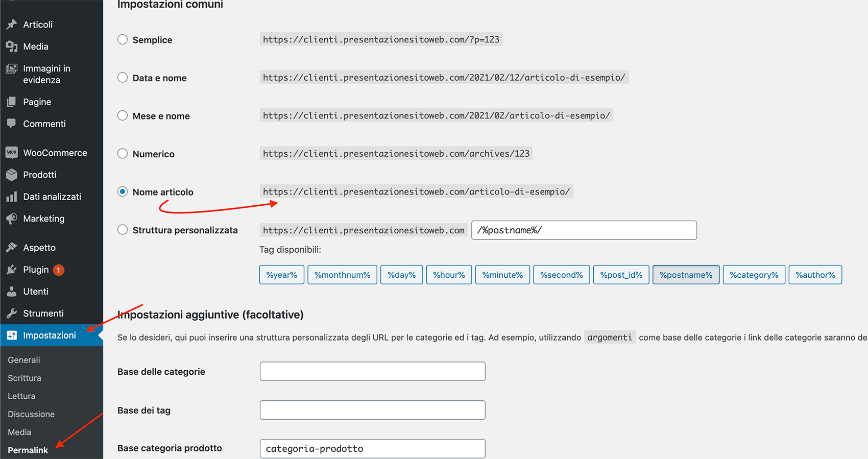The width and height of the screenshot is (868, 459).
Task: Click the %author% tag button
Action: pos(815,275)
